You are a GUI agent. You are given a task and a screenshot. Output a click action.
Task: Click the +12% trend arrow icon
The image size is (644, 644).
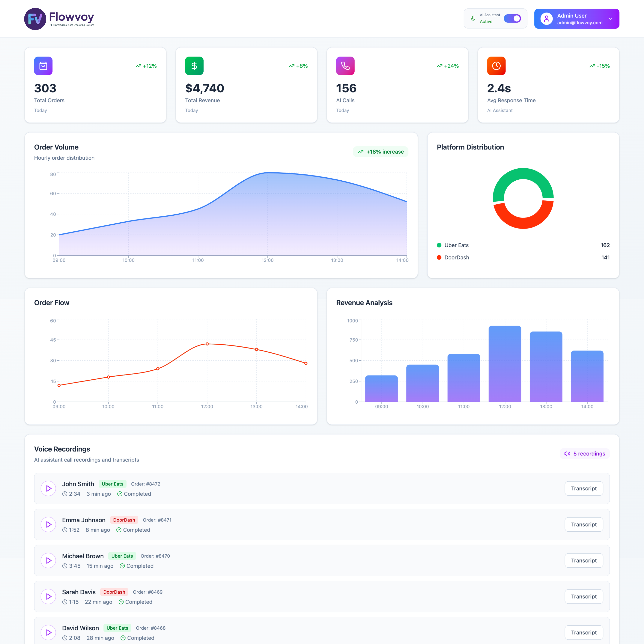tap(138, 66)
